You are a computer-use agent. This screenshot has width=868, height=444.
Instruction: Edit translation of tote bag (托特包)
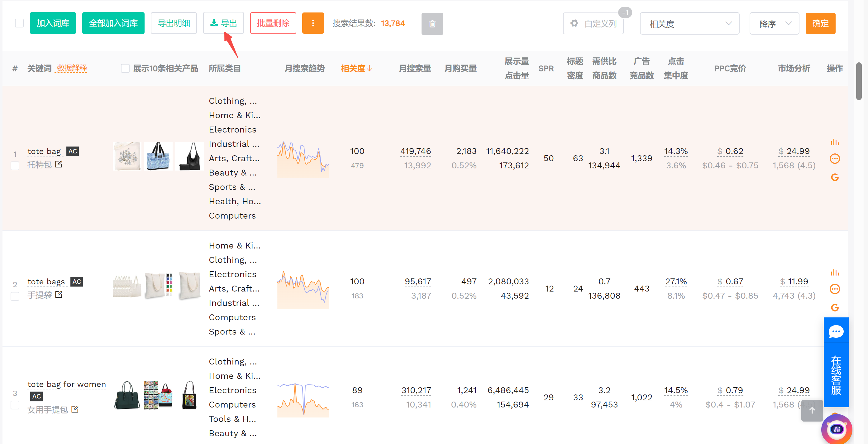click(x=59, y=164)
